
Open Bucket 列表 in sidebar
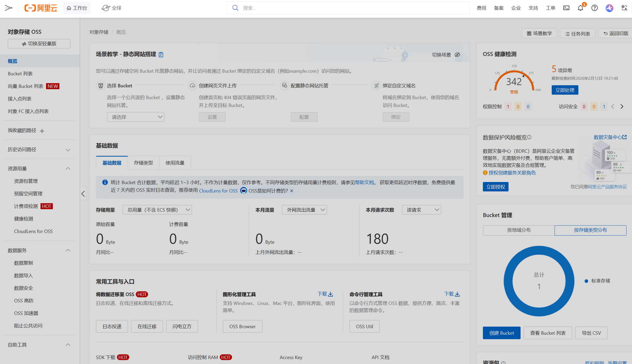[x=20, y=74]
